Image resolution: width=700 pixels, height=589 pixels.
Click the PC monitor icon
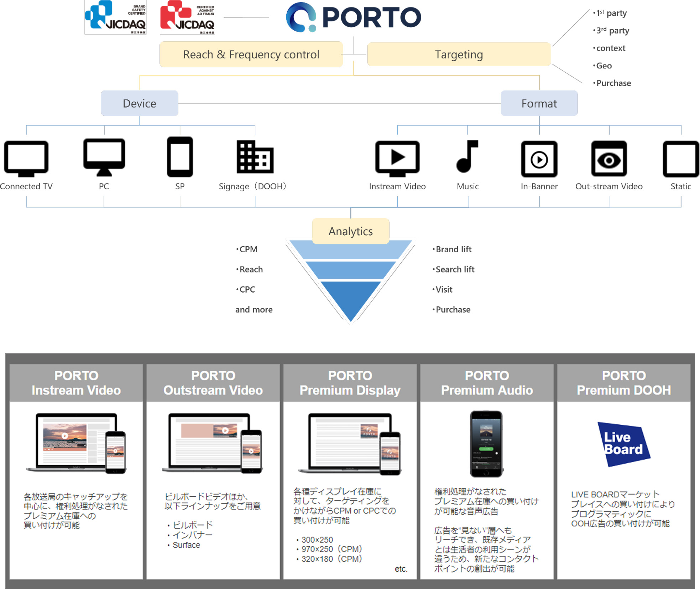[x=104, y=157]
